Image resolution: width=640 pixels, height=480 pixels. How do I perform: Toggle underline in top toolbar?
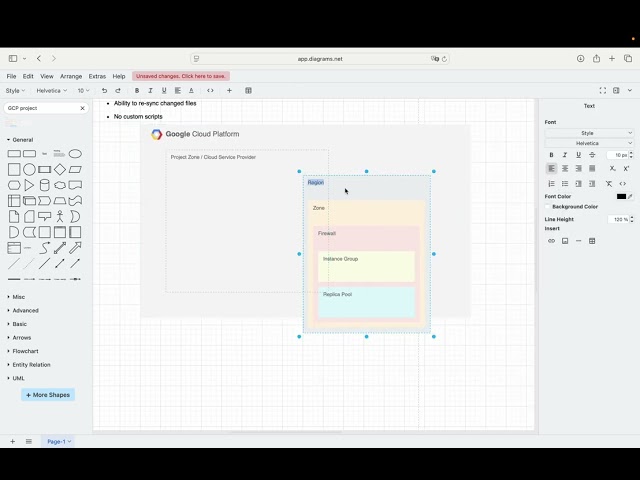[x=164, y=91]
